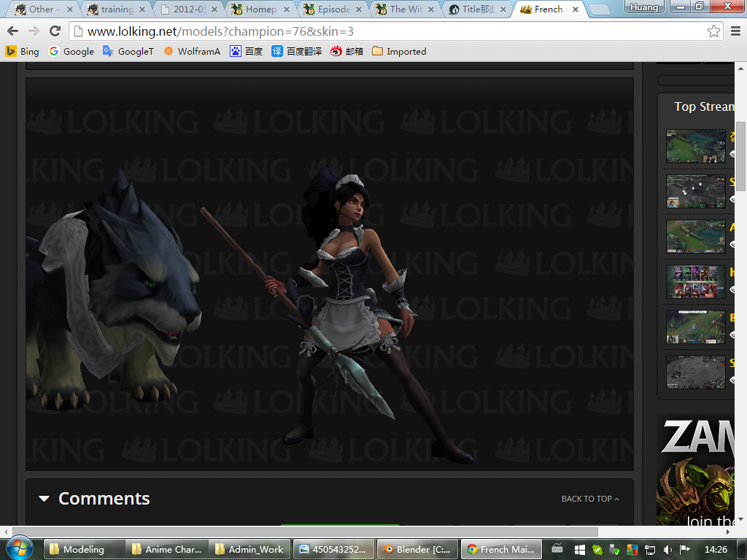
Task: Open the Windows Start button
Action: click(18, 548)
